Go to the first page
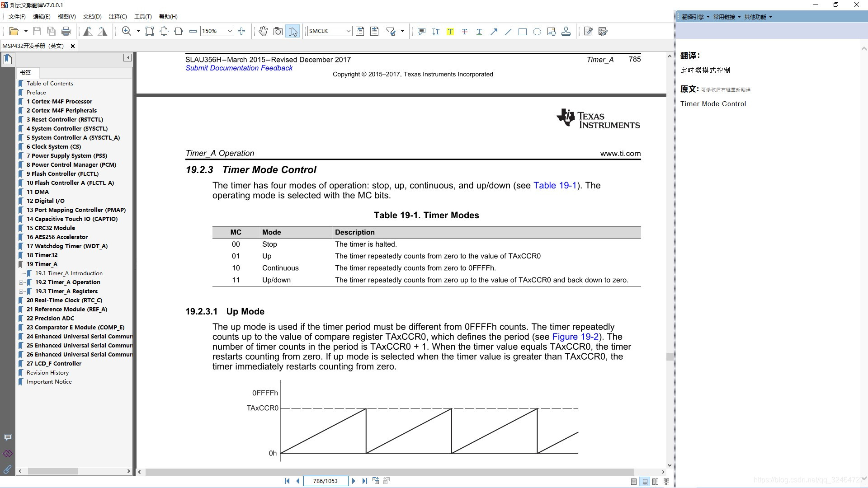The width and height of the screenshot is (868, 488). pos(287,481)
